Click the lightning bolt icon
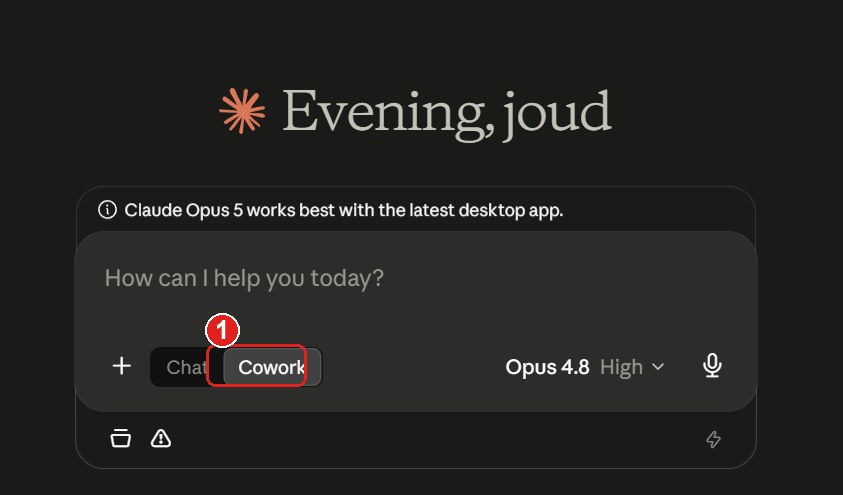 coord(713,439)
